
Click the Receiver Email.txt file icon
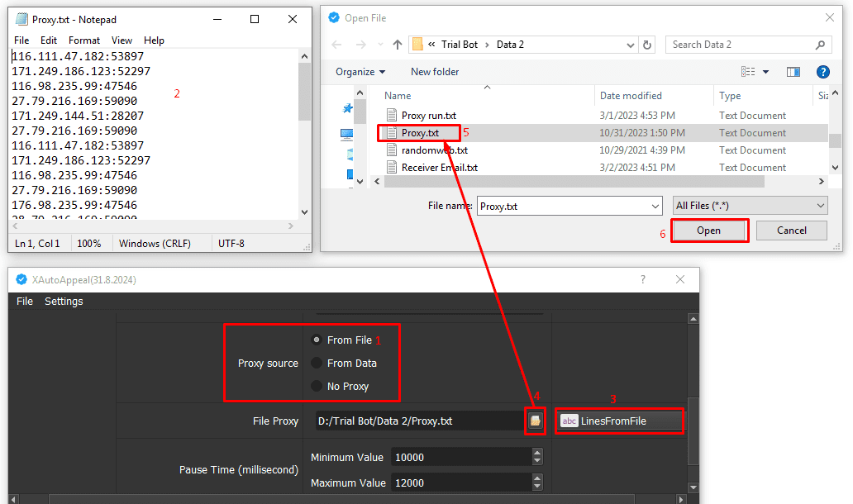pos(391,168)
